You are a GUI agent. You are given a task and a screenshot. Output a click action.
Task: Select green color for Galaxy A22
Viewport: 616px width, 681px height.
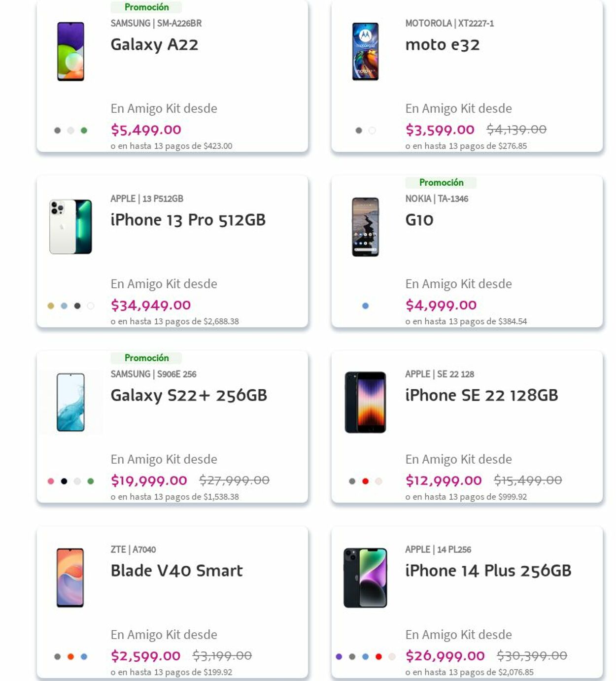click(x=84, y=131)
